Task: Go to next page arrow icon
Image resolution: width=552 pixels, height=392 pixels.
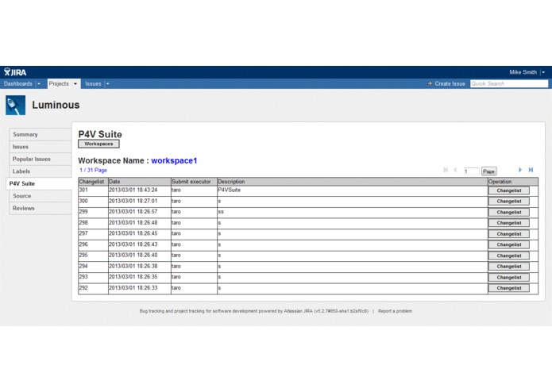Action: (x=520, y=170)
